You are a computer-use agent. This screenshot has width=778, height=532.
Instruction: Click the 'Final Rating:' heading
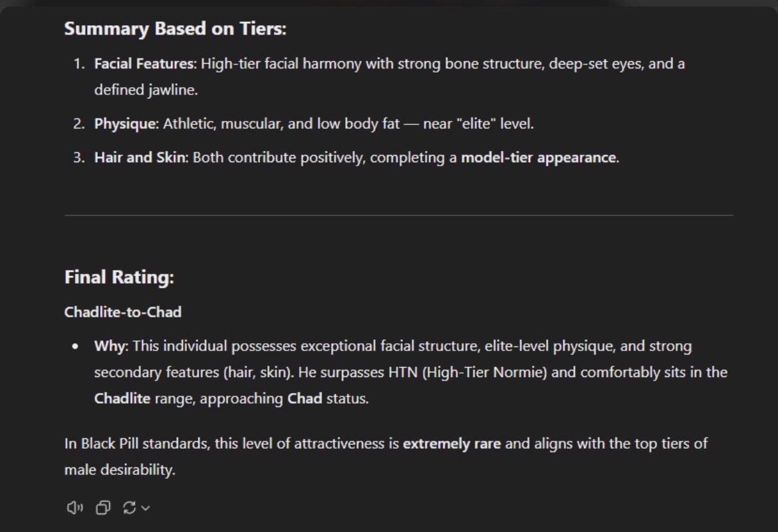point(119,277)
